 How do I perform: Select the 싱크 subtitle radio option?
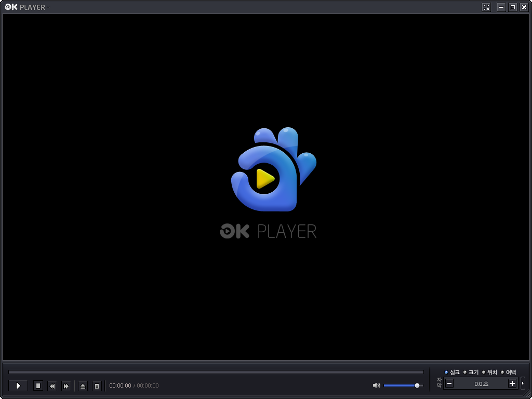pos(452,372)
